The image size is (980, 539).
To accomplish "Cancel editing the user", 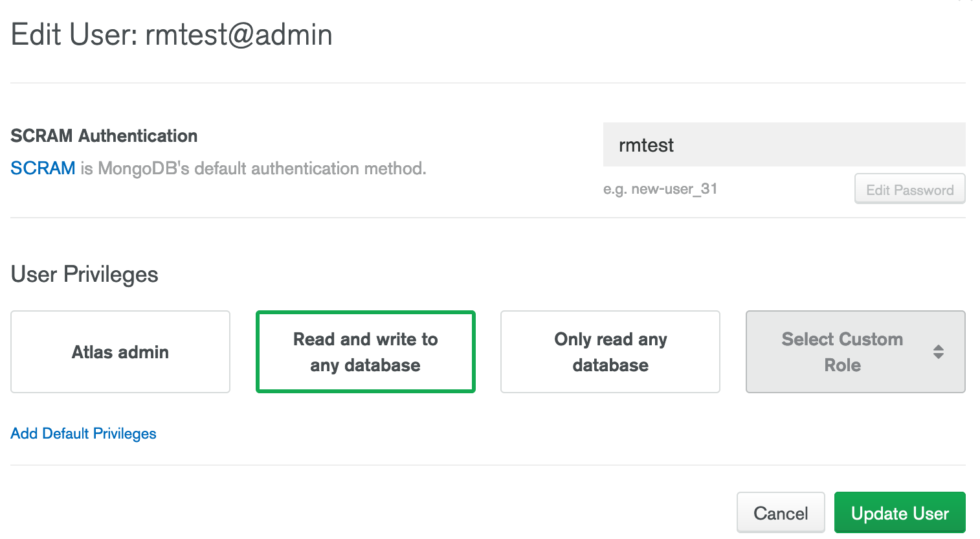I will click(781, 513).
